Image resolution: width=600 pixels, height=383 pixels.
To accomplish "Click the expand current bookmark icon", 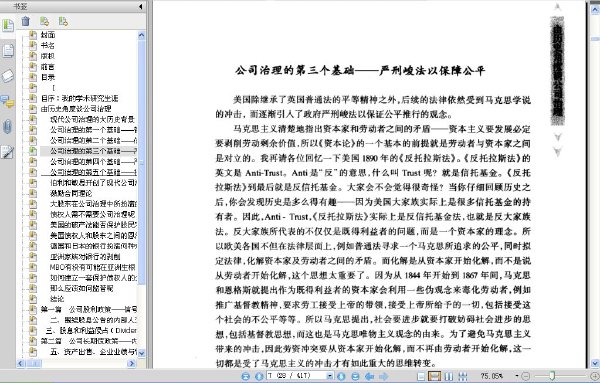I will pos(63,21).
